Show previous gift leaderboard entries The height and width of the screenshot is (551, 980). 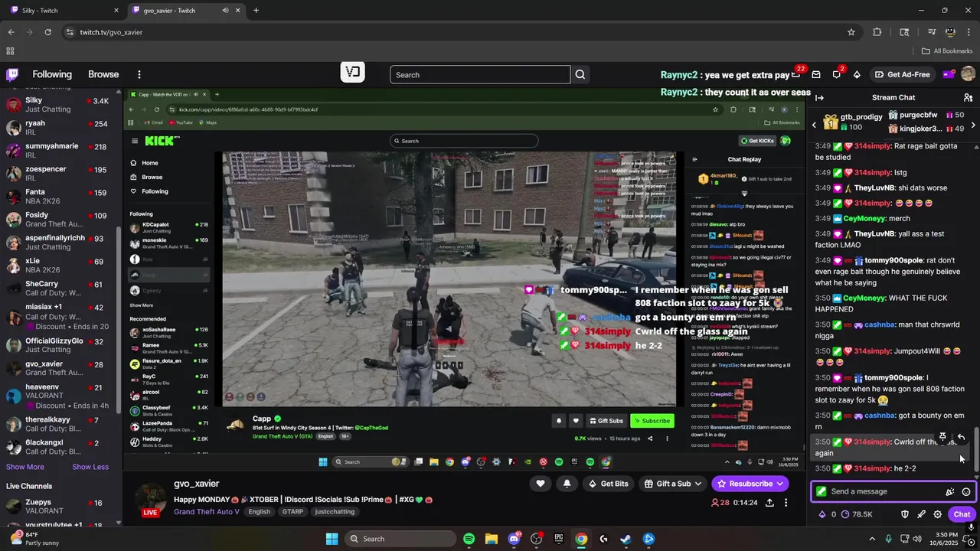815,125
